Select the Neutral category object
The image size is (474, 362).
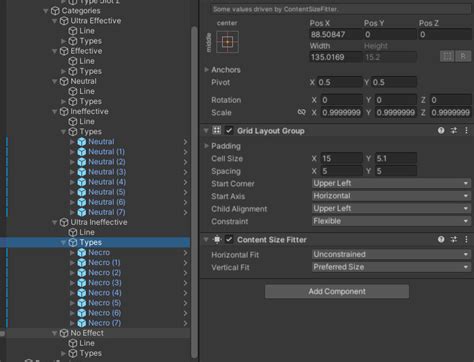click(83, 81)
